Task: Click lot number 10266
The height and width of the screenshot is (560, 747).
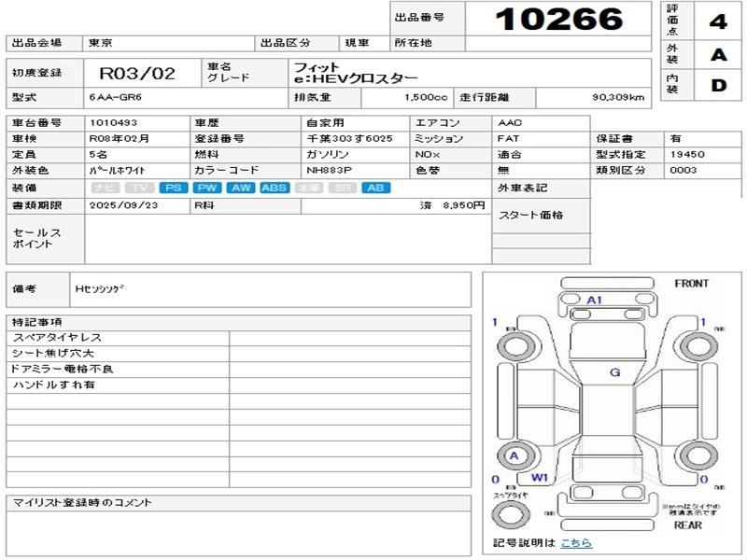Action: coord(558,19)
